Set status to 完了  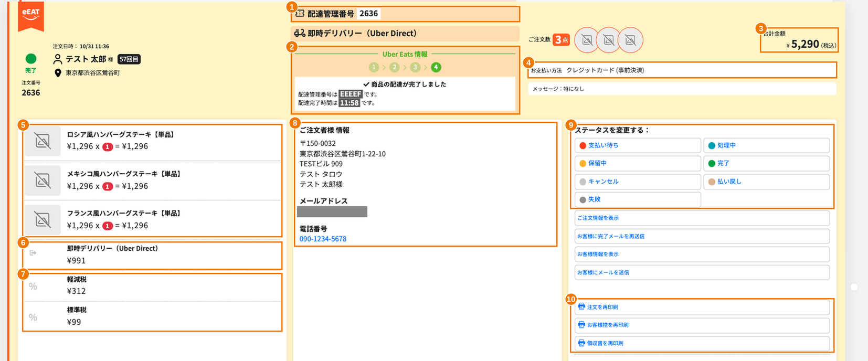[x=766, y=163]
